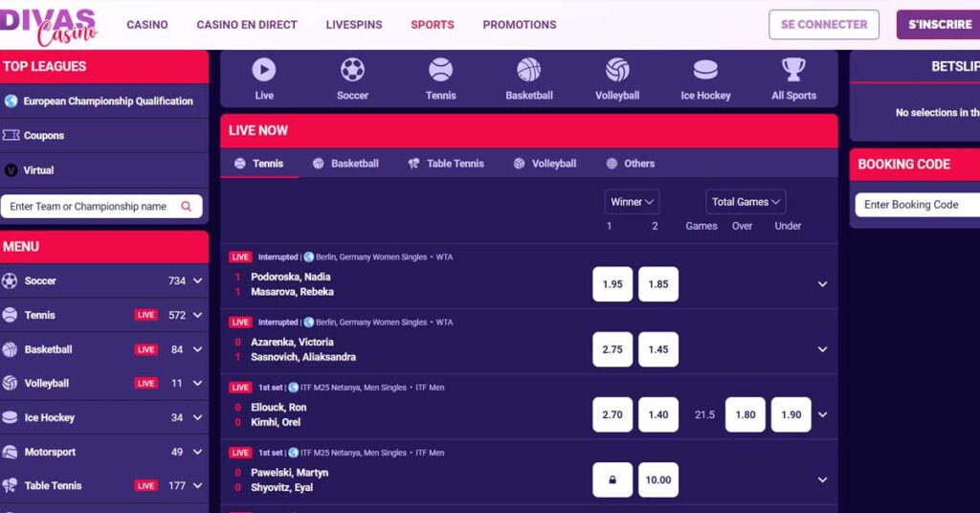Open the Winner market dropdown

point(632,202)
